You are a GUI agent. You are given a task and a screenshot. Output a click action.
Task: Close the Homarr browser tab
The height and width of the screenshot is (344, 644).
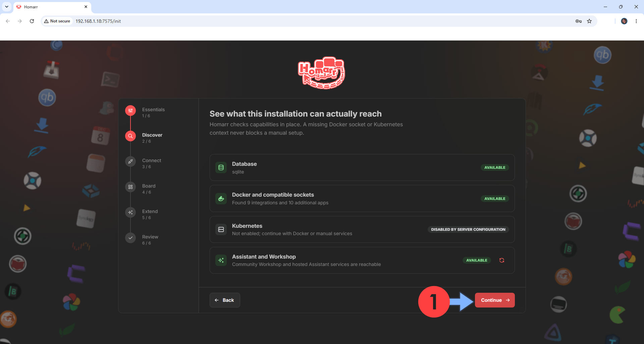point(86,7)
